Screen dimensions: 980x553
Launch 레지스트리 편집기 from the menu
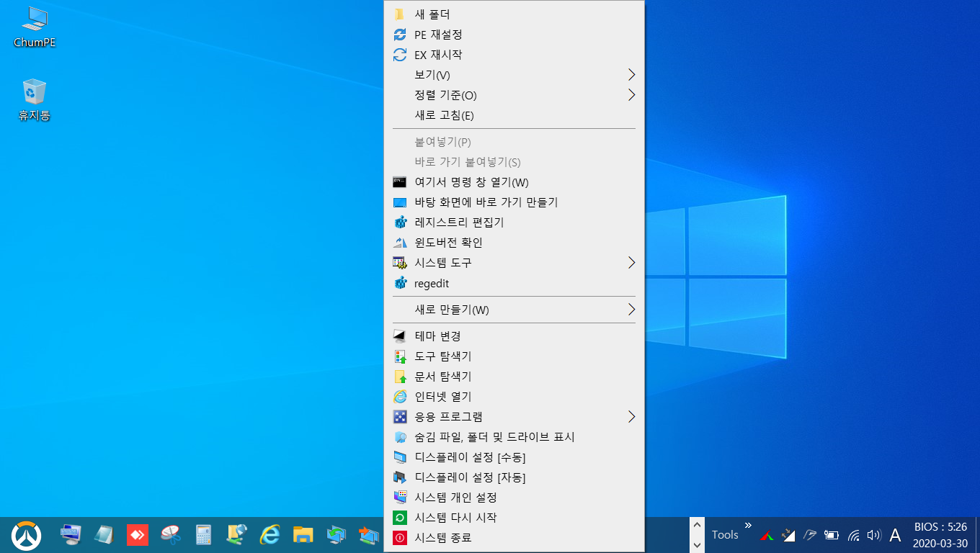pos(513,222)
